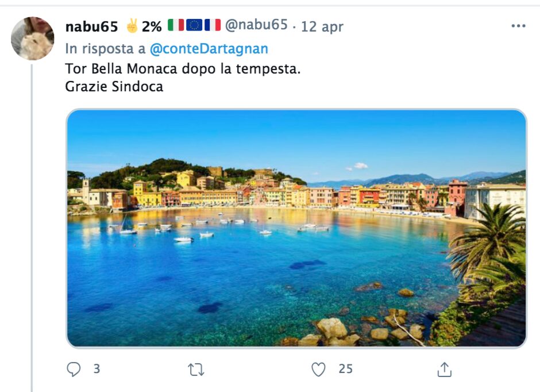Click the "Grazie Sindoca" text line
Image resolution: width=540 pixels, height=392 pixels.
(x=114, y=87)
